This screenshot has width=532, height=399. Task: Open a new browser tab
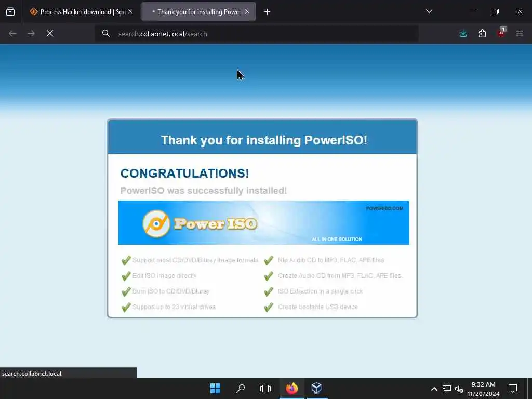[268, 12]
